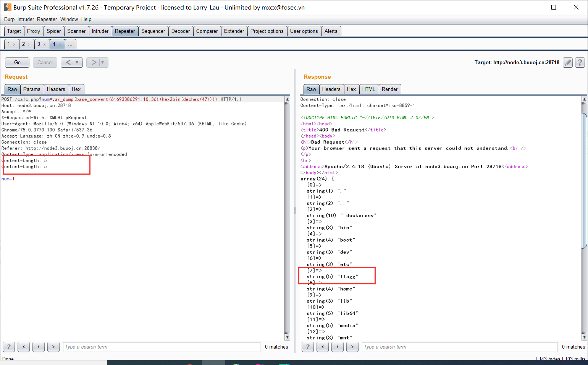
Task: Go back to previous request in history
Action: tap(68, 62)
